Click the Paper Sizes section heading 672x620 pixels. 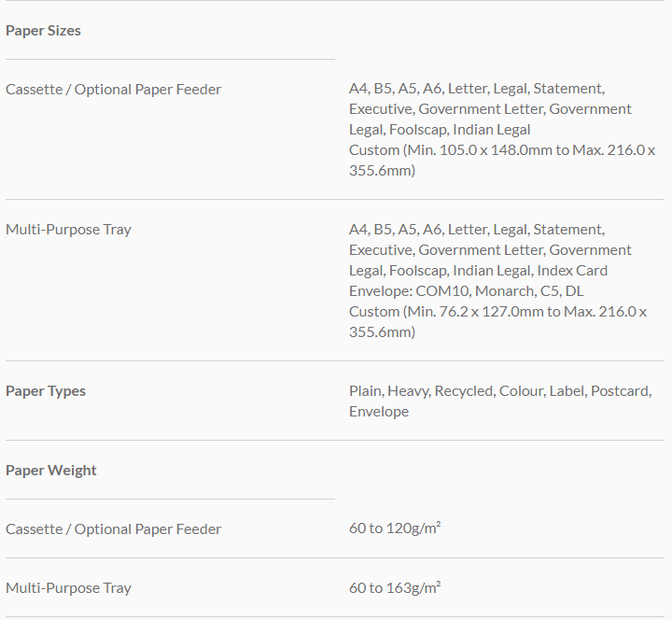[x=43, y=31]
